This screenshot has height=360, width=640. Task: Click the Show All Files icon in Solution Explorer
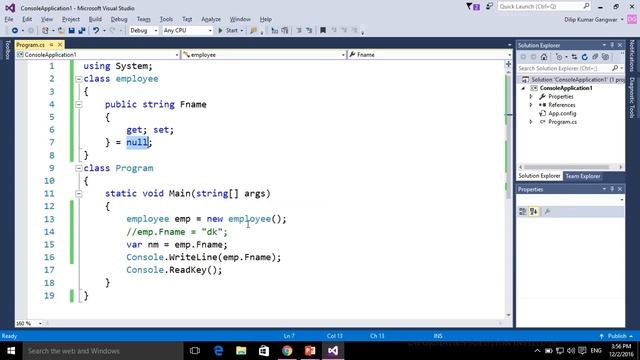pyautogui.click(x=606, y=57)
